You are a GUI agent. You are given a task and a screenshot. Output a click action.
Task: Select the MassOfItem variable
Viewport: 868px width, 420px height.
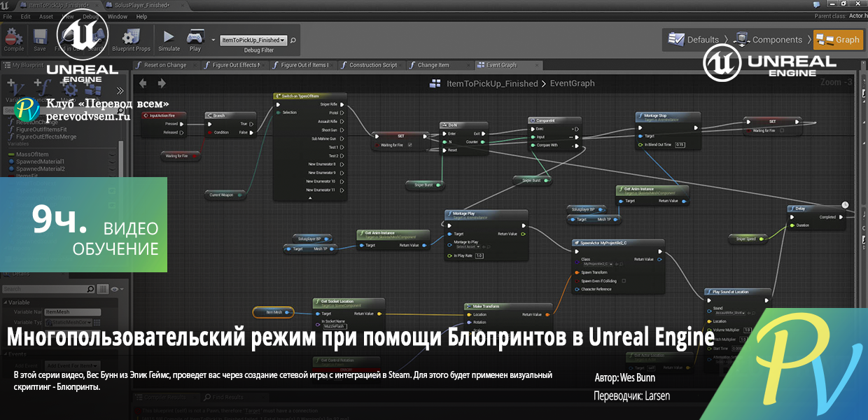[32, 154]
